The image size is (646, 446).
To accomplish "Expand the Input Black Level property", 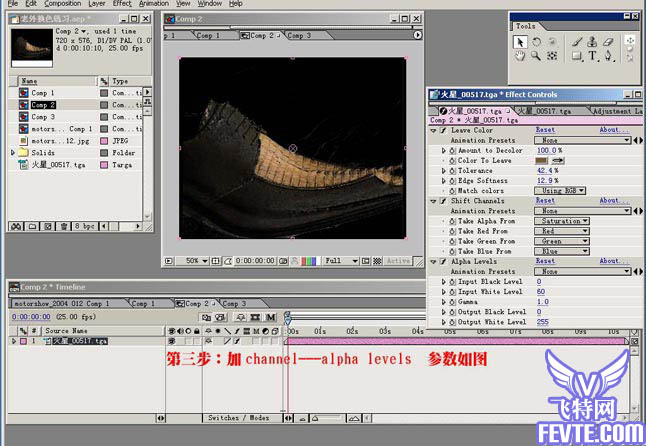I will point(444,282).
